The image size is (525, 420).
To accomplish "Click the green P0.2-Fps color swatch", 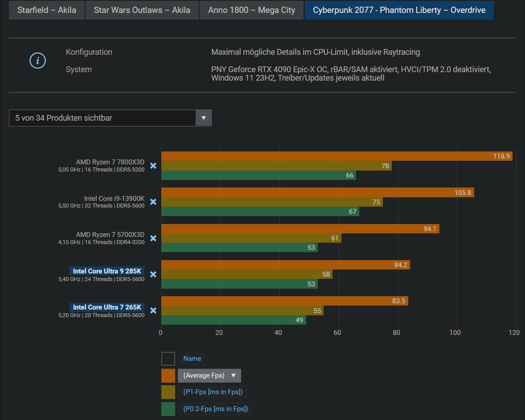I will point(168,409).
